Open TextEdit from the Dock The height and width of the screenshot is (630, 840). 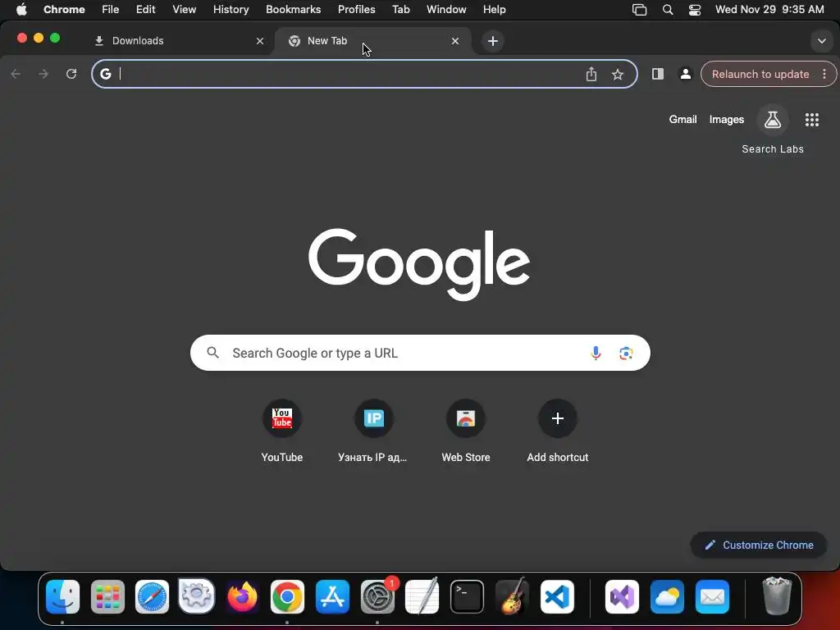422,596
